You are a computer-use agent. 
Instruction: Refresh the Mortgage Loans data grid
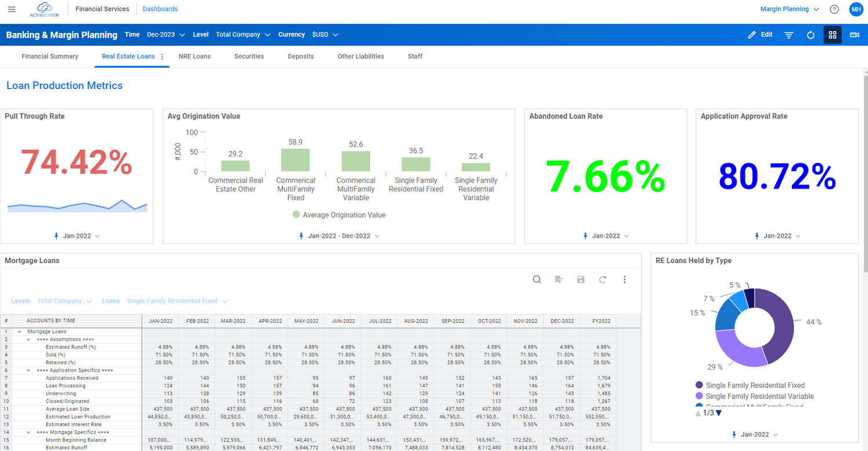coord(602,279)
